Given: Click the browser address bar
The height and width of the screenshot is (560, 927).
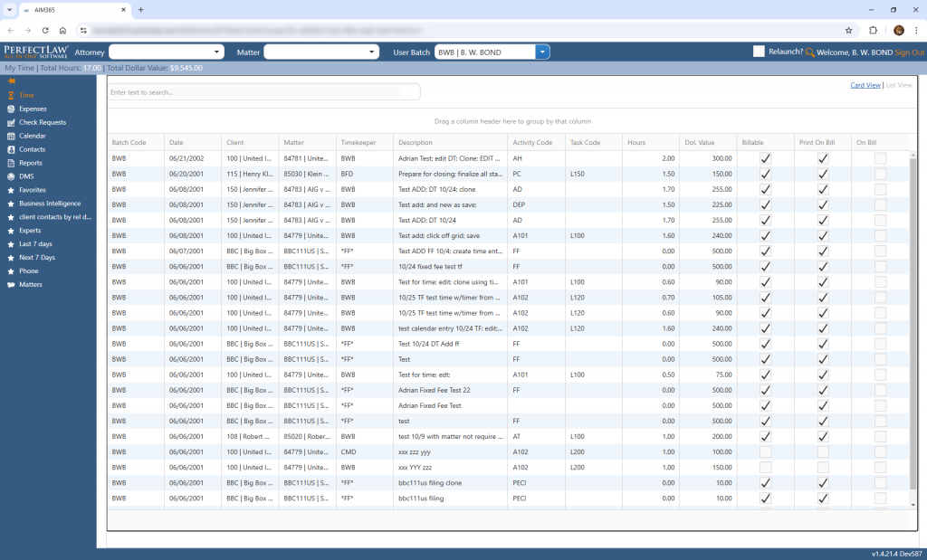Looking at the screenshot, I should pyautogui.click(x=461, y=30).
